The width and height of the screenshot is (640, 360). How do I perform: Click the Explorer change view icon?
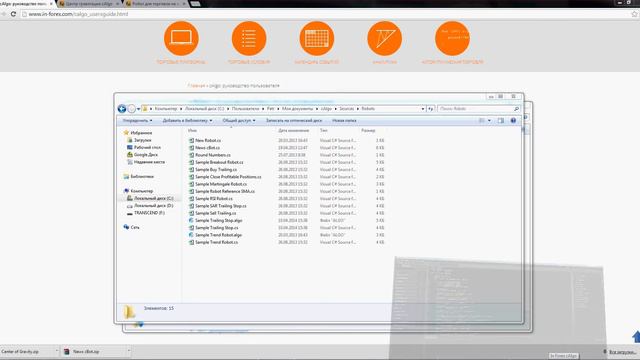[x=482, y=120]
